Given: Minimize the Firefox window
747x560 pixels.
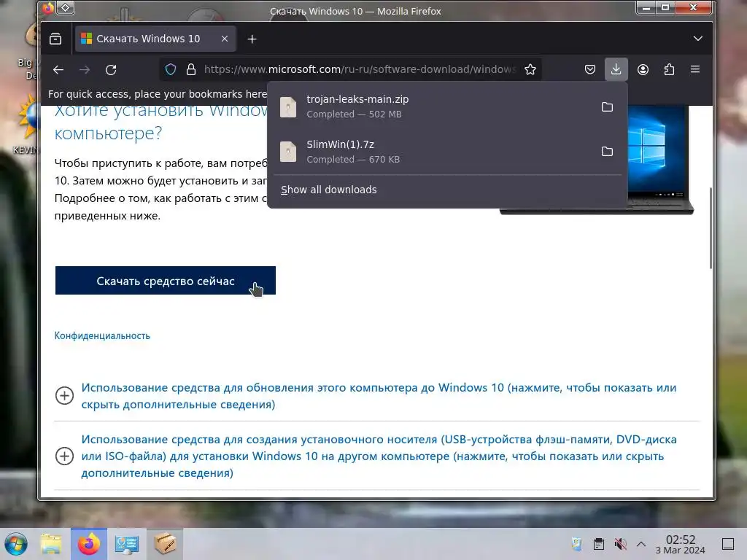Looking at the screenshot, I should [646, 7].
